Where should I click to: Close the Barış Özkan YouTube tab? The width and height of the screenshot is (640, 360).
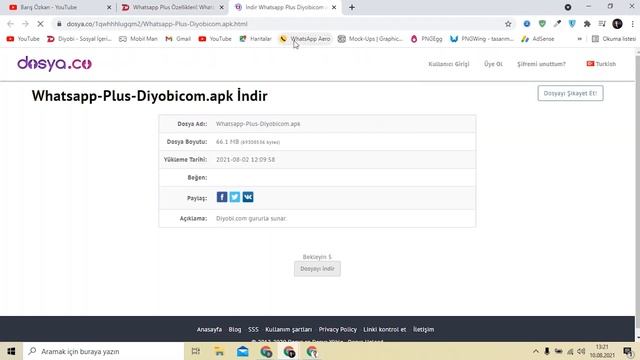[x=109, y=7]
